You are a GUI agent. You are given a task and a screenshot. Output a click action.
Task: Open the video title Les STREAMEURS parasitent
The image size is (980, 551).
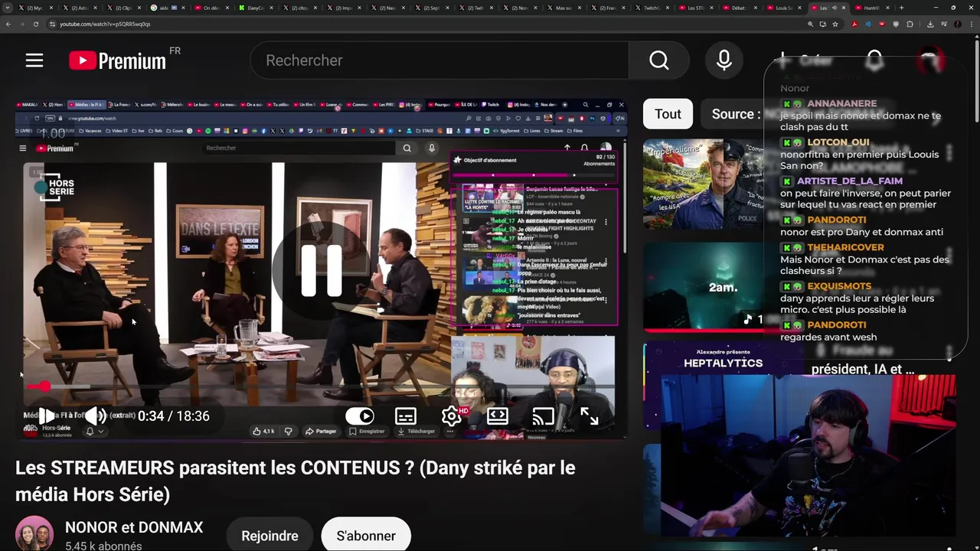point(295,481)
